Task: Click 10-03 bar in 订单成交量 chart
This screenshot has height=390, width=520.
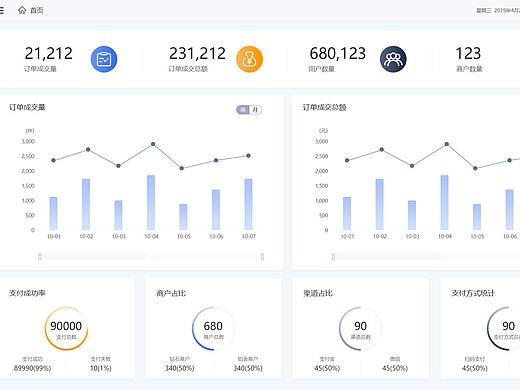Action: 118,215
